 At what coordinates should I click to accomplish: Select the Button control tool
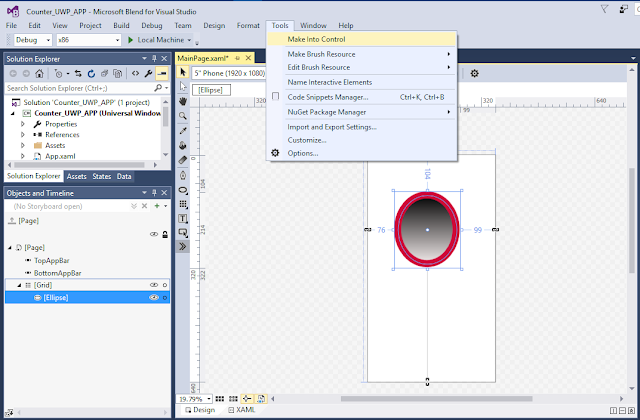click(x=183, y=233)
